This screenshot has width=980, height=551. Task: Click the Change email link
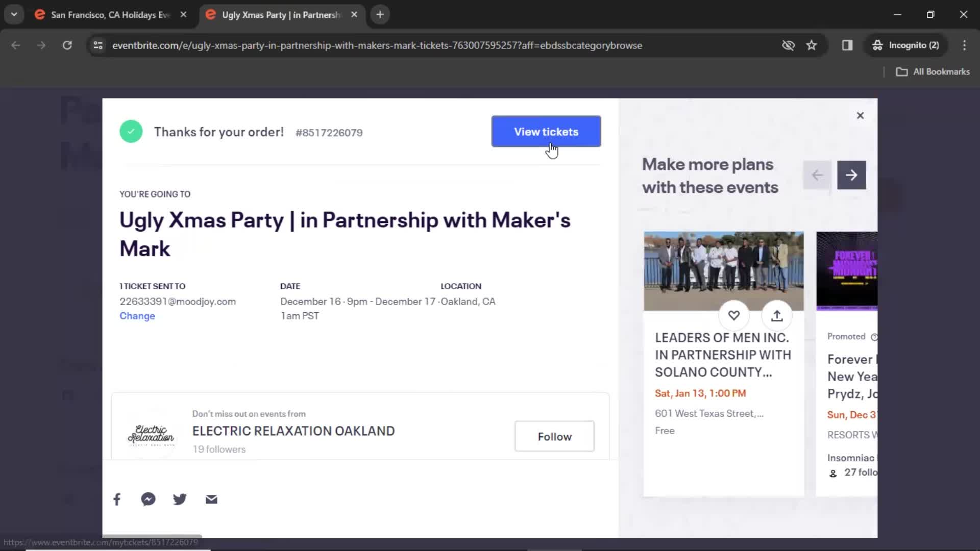pos(137,315)
